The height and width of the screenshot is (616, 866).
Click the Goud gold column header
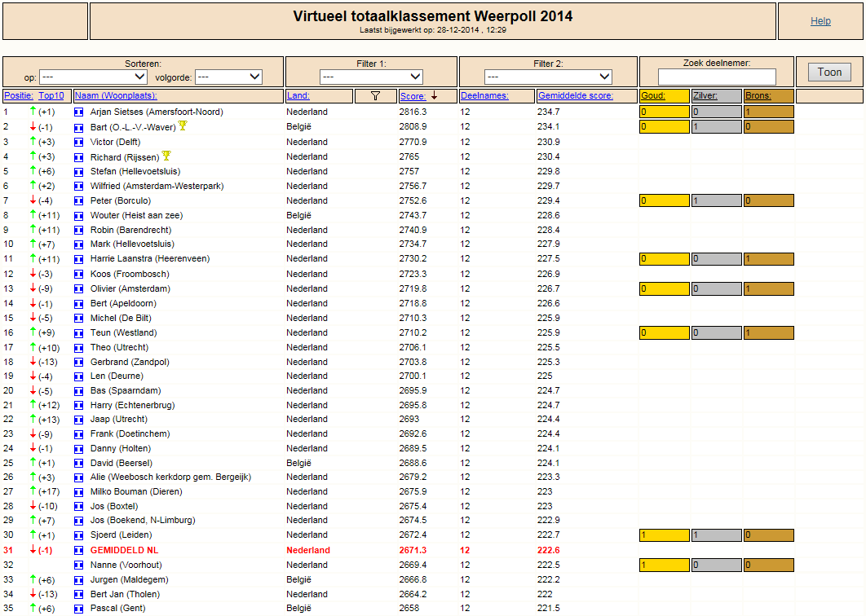click(x=653, y=95)
